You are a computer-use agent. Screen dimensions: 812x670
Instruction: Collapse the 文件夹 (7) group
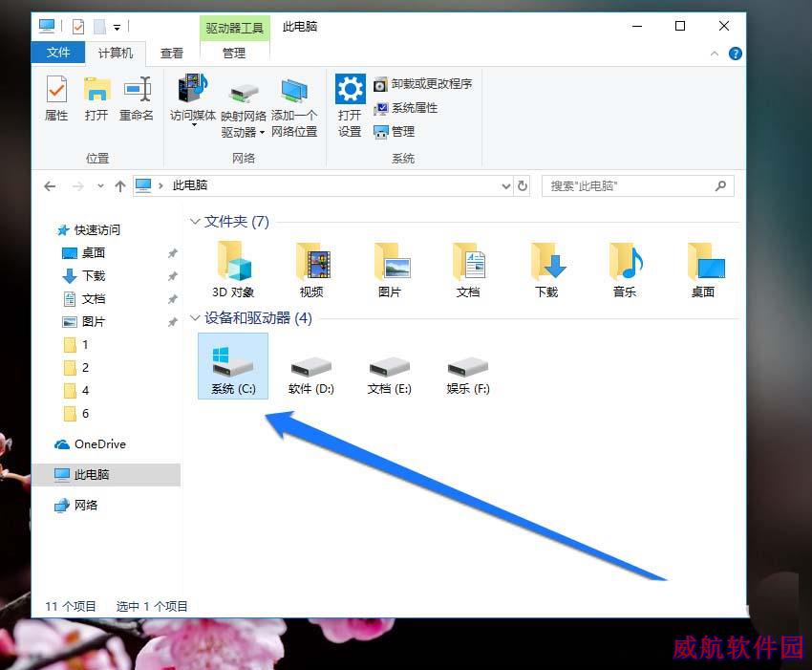pyautogui.click(x=195, y=222)
